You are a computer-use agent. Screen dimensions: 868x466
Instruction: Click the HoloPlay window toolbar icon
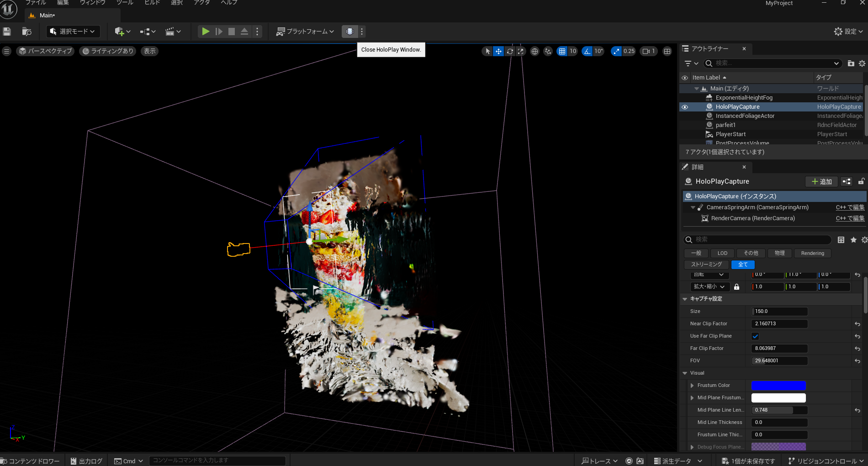coord(349,32)
